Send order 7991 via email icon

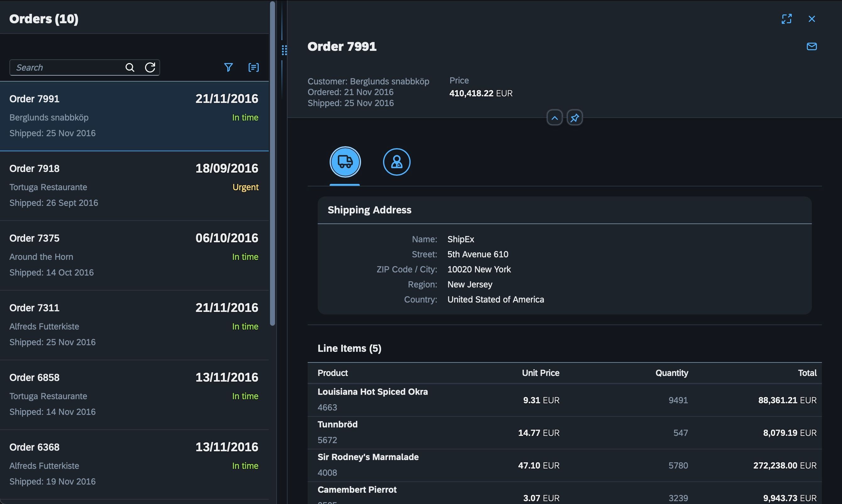812,46
